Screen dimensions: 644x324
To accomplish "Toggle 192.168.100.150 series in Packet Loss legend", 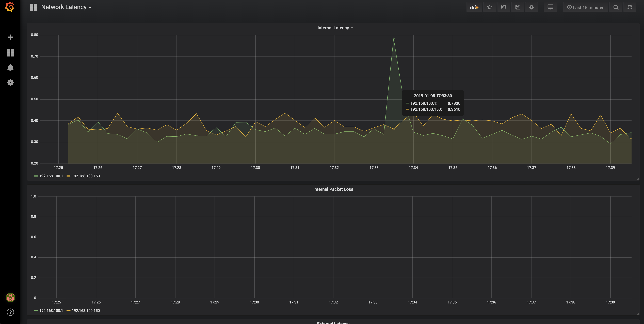I will point(86,311).
